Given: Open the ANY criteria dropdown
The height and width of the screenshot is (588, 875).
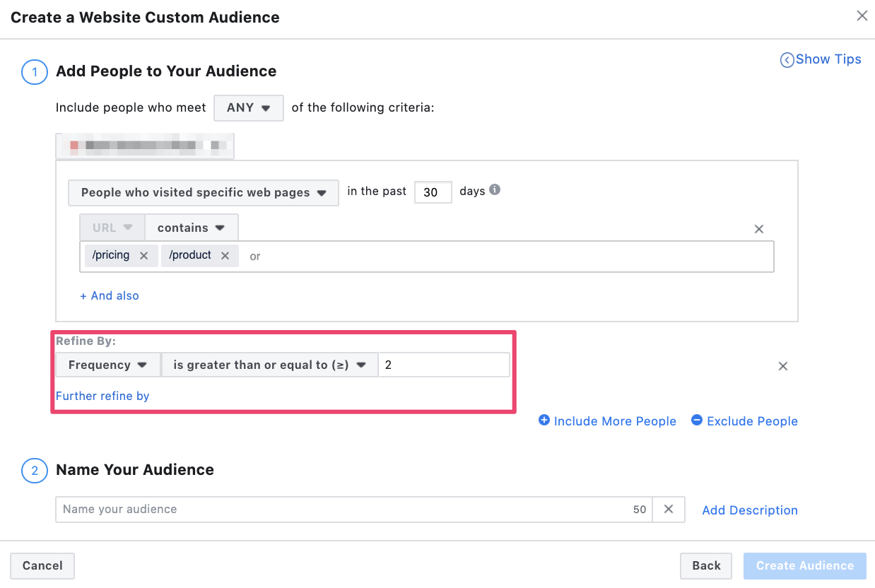Looking at the screenshot, I should tap(248, 107).
